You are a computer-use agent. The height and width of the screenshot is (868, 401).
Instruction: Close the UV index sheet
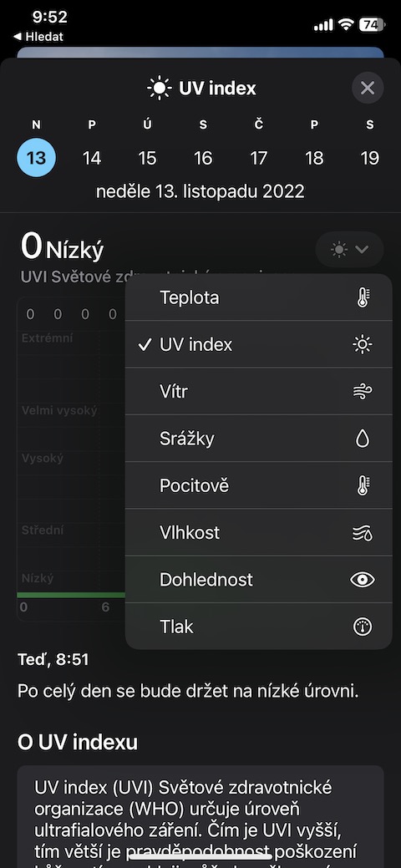pos(368,88)
